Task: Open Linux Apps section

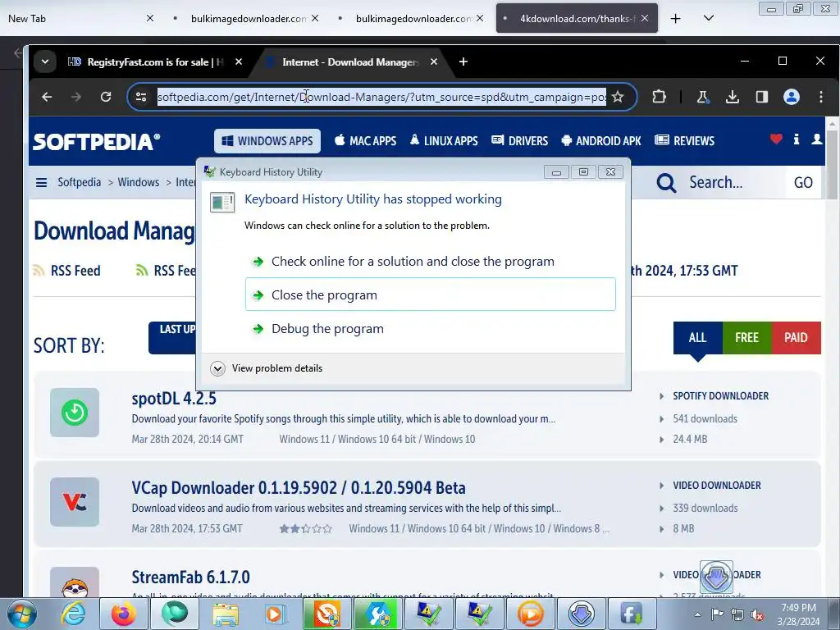Action: click(x=444, y=141)
